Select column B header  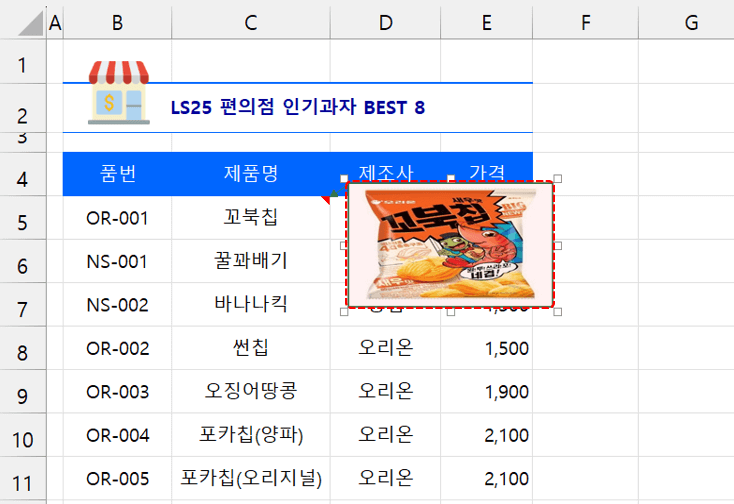tap(117, 22)
